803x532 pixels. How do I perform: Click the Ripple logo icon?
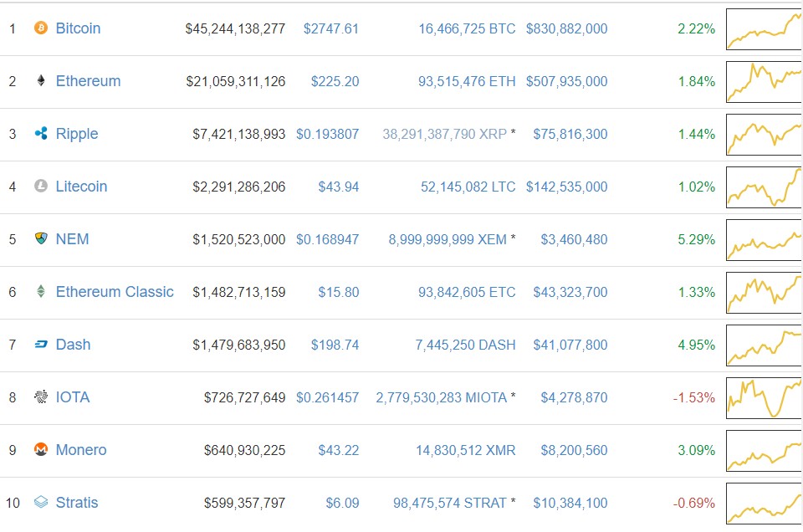coord(40,134)
